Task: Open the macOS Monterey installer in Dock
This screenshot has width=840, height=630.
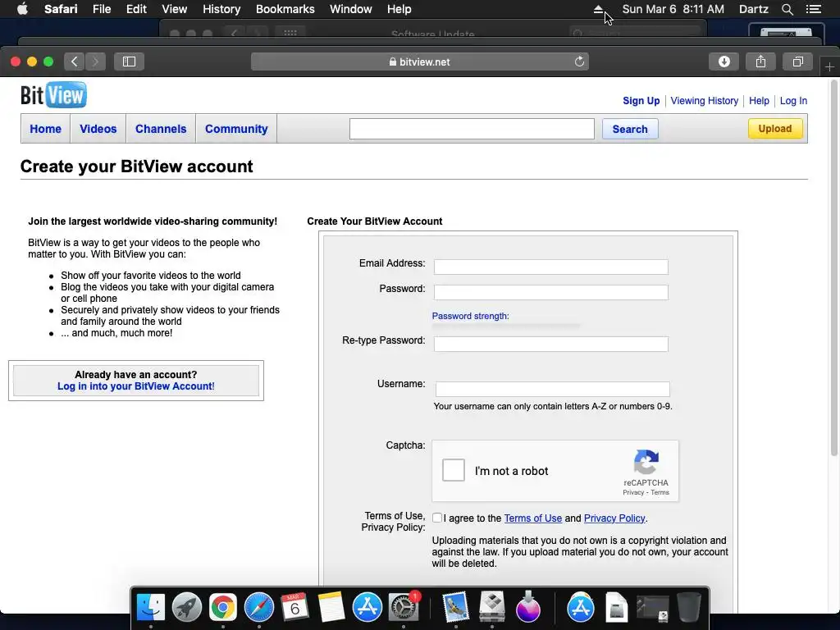Action: 527,608
